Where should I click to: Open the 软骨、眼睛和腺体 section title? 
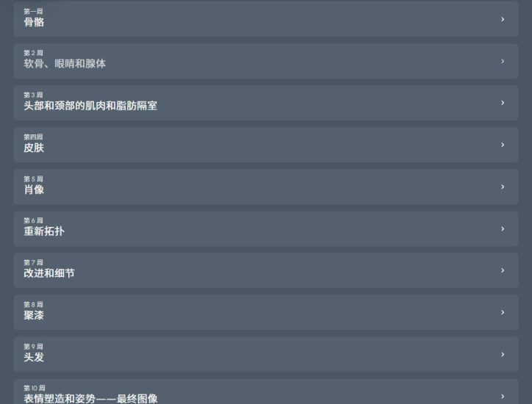point(65,64)
